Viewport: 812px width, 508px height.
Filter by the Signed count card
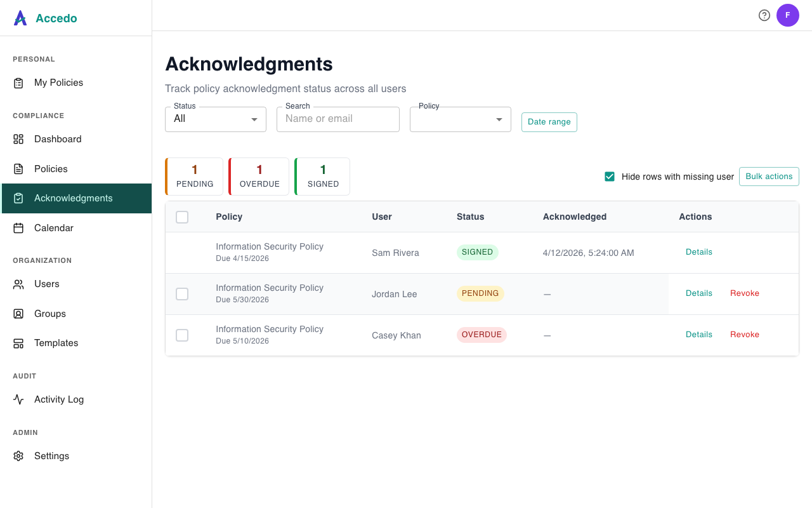[322, 177]
